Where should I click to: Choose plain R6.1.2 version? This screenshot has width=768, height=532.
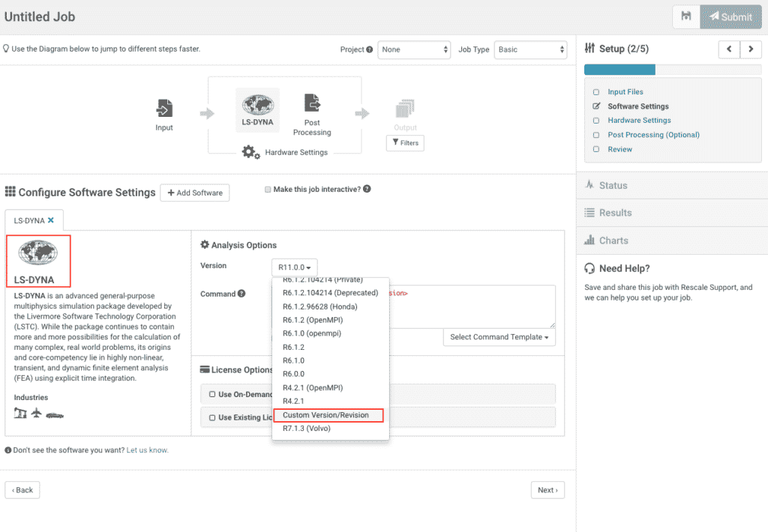(330, 347)
